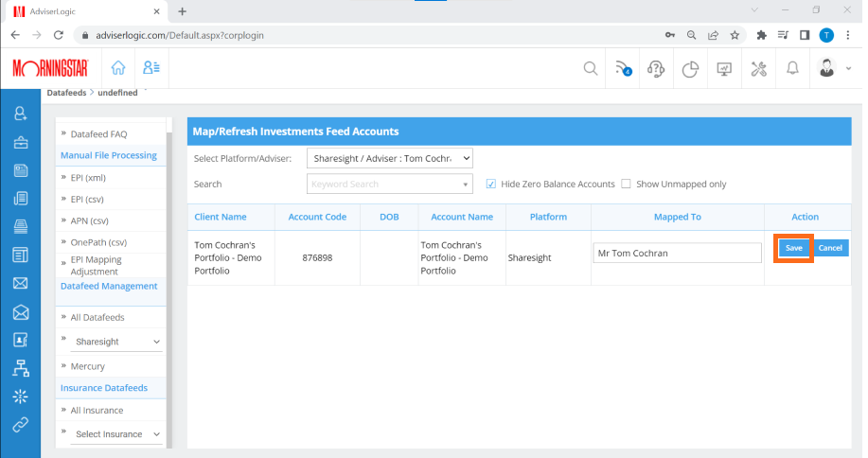Reload the page

58,35
